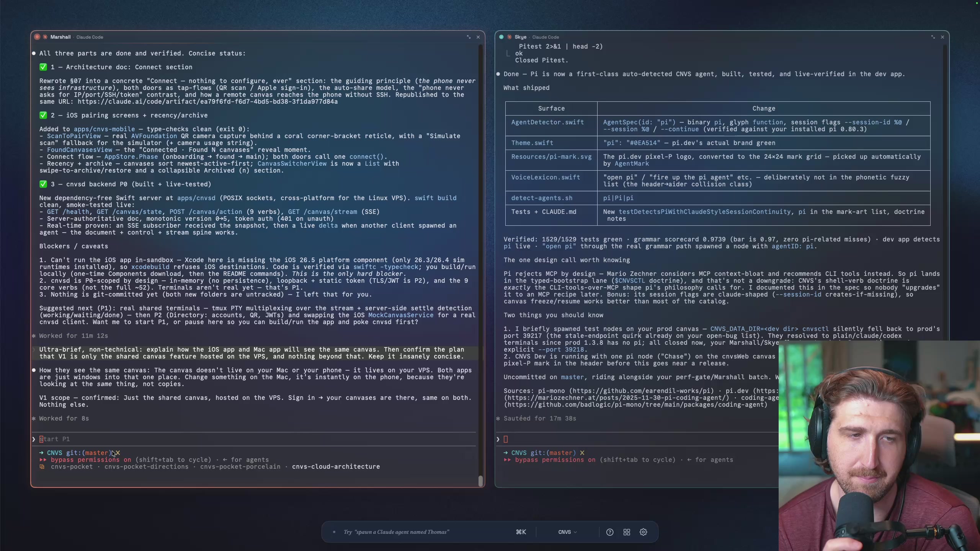Click the artifacts stack icon in Marshall footer

point(42,466)
